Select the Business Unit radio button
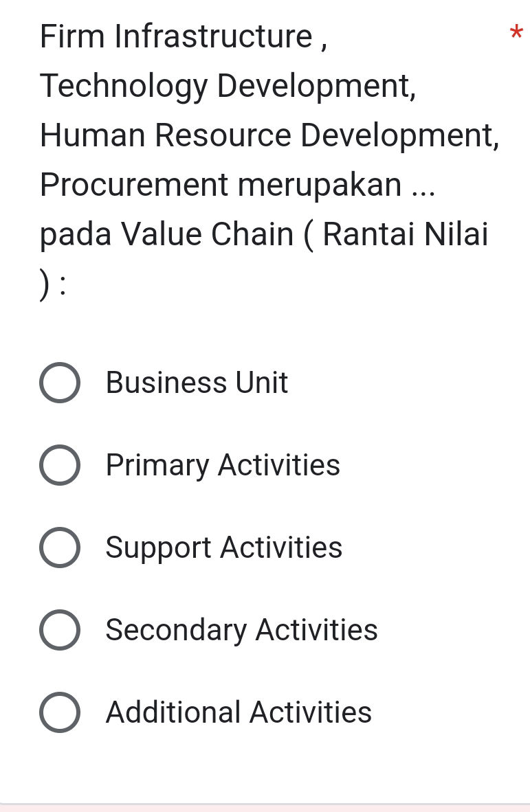This screenshot has height=812, width=530. click(x=59, y=383)
